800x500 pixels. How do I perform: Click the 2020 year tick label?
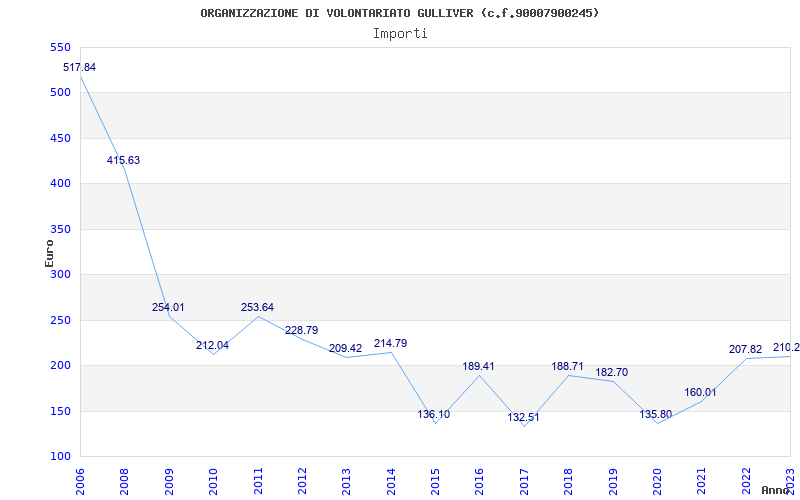click(657, 482)
